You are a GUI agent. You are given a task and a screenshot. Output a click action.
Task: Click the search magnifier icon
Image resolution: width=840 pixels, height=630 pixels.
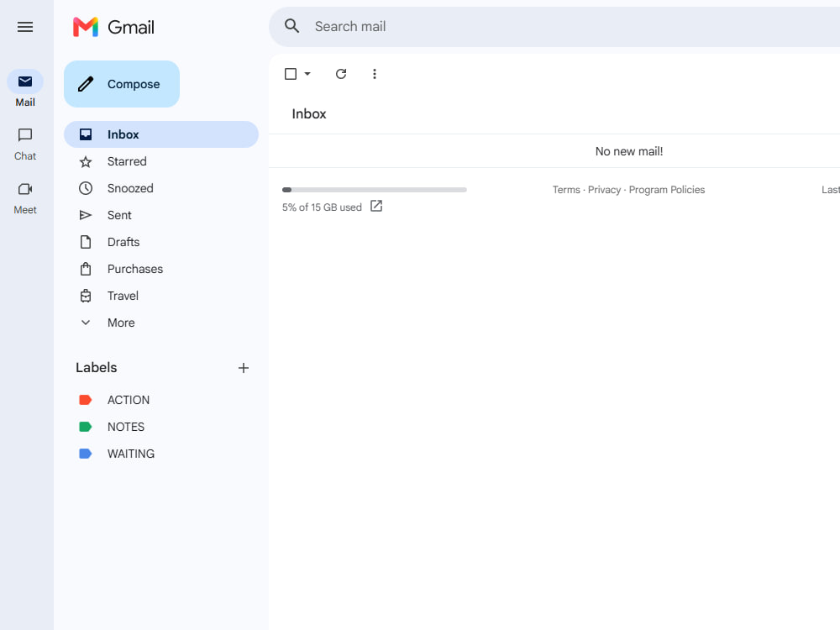tap(292, 26)
